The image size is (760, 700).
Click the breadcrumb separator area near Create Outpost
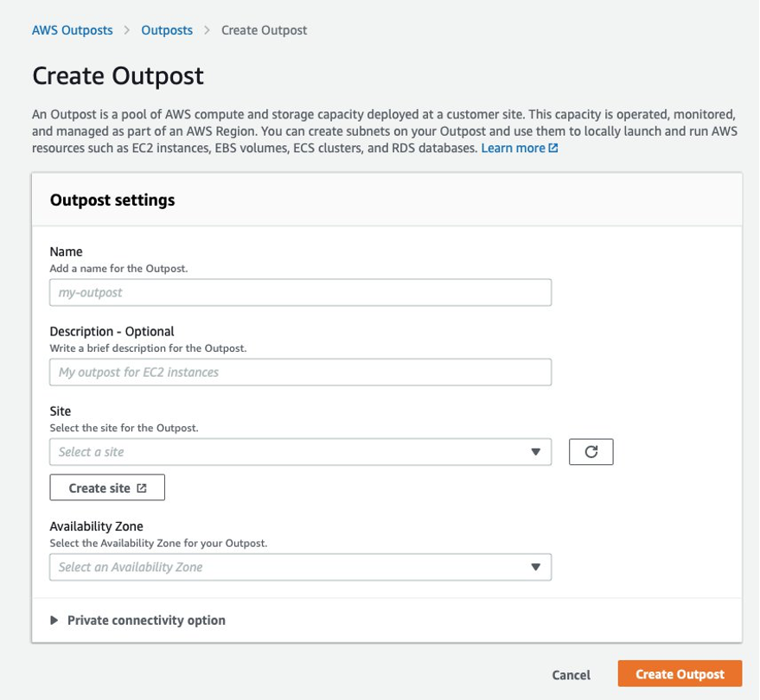click(206, 29)
